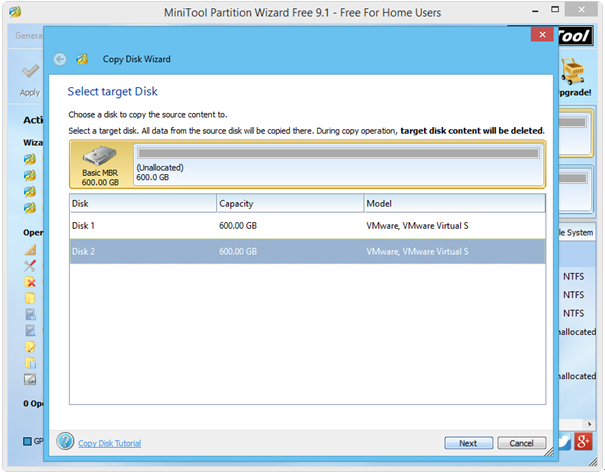The image size is (605, 473).
Task: Open the Copy Disk Tutorial link
Action: tap(110, 443)
